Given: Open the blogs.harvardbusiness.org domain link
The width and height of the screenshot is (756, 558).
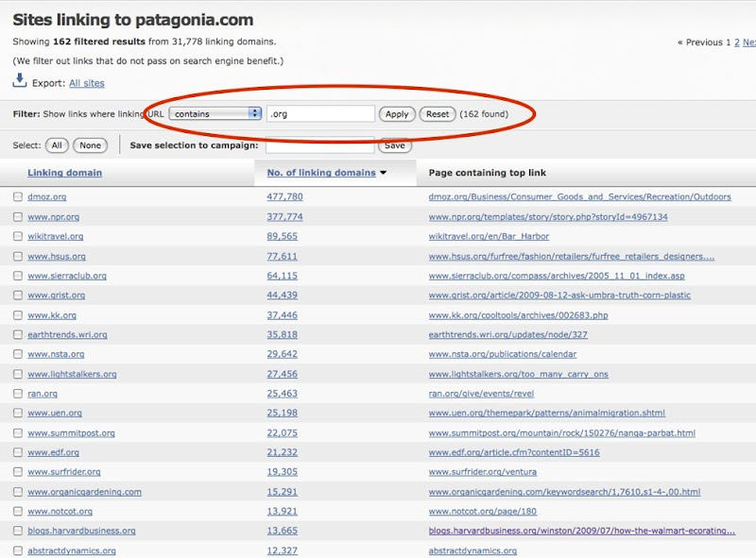Looking at the screenshot, I should pyautogui.click(x=81, y=530).
